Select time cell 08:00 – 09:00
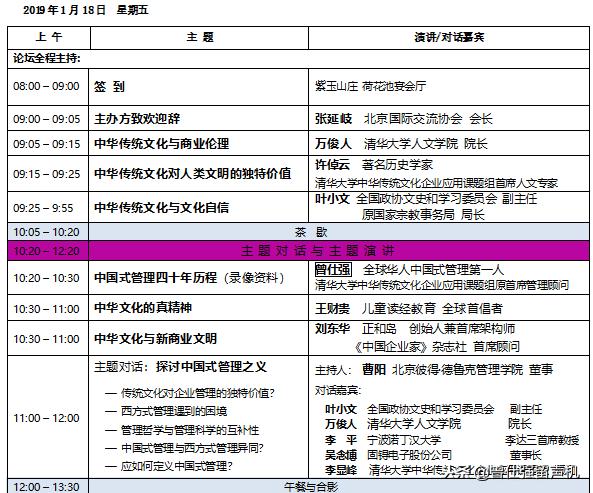The image size is (593, 493). pyautogui.click(x=47, y=86)
